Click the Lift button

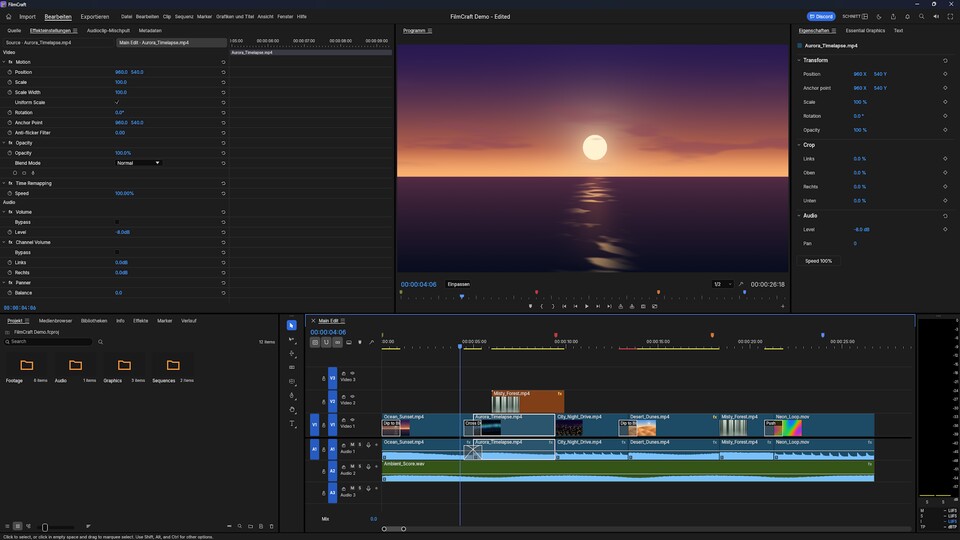click(x=620, y=306)
